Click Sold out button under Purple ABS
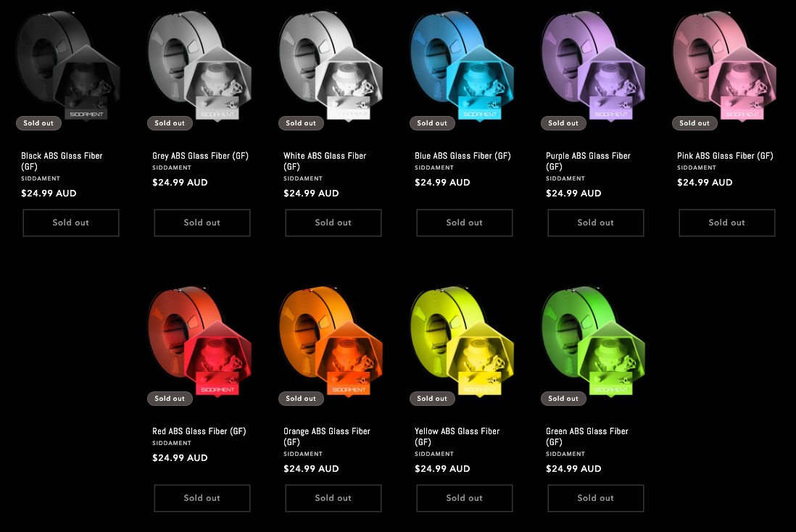Image resolution: width=796 pixels, height=532 pixels. 595,223
